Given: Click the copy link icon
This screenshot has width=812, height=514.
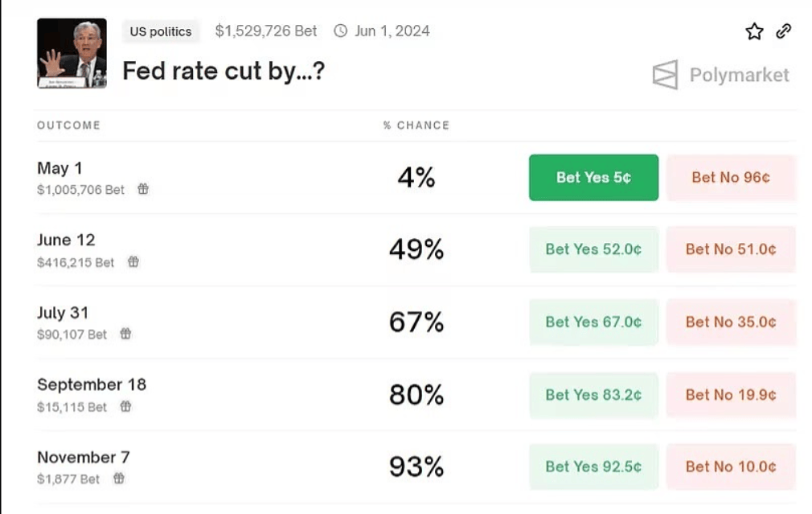Looking at the screenshot, I should coord(783,31).
